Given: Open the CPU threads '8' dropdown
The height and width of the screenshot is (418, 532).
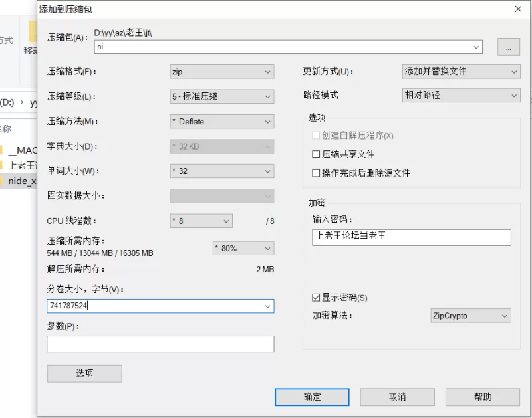Looking at the screenshot, I should [201, 221].
